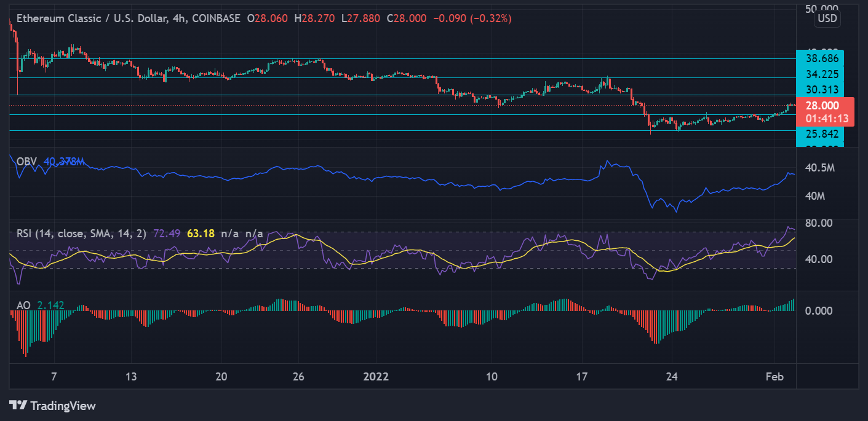Click the AO indicator label
Screen dimensions: 868x421
click(x=24, y=305)
